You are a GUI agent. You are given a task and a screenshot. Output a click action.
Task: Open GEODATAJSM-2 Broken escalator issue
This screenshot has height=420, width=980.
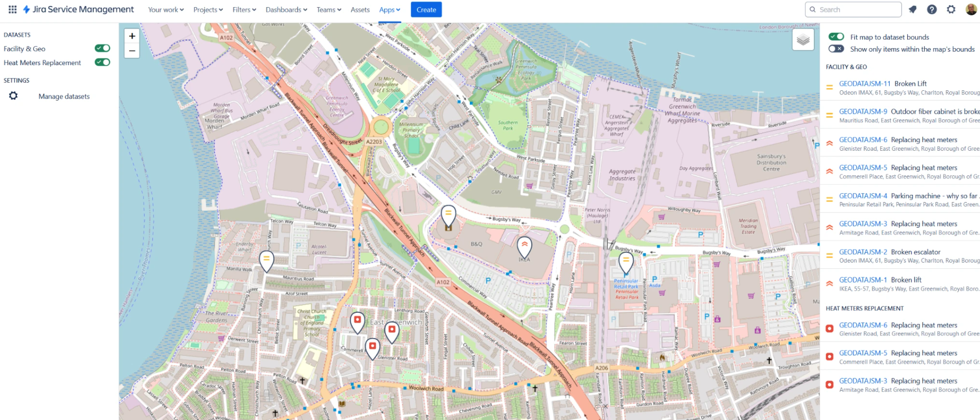click(x=890, y=252)
